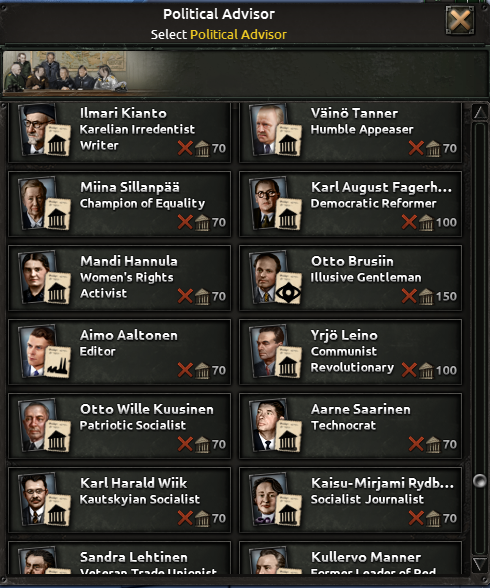
Task: Click Otto Brusiin's eye trait icon
Action: [x=288, y=291]
